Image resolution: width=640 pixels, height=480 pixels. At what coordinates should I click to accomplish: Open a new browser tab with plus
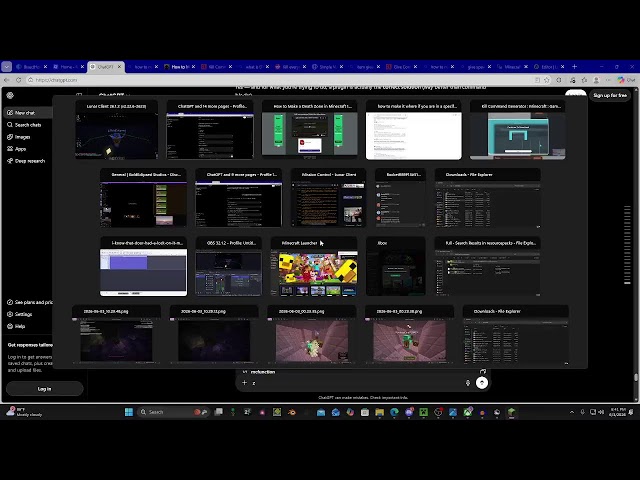[x=574, y=67]
